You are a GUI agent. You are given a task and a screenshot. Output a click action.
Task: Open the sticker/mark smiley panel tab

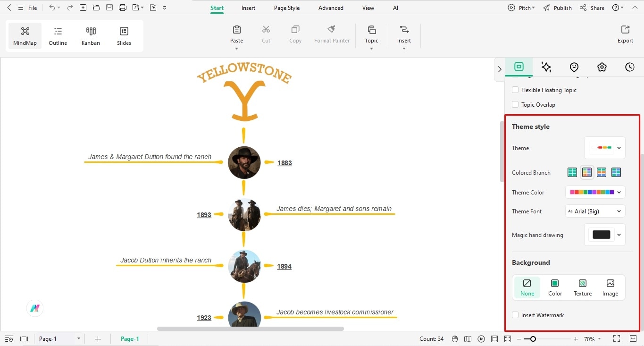click(x=574, y=67)
